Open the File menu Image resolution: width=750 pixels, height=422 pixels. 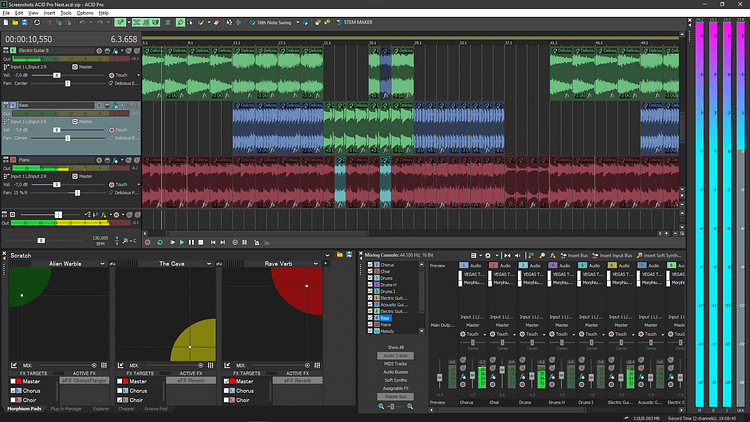[6, 13]
